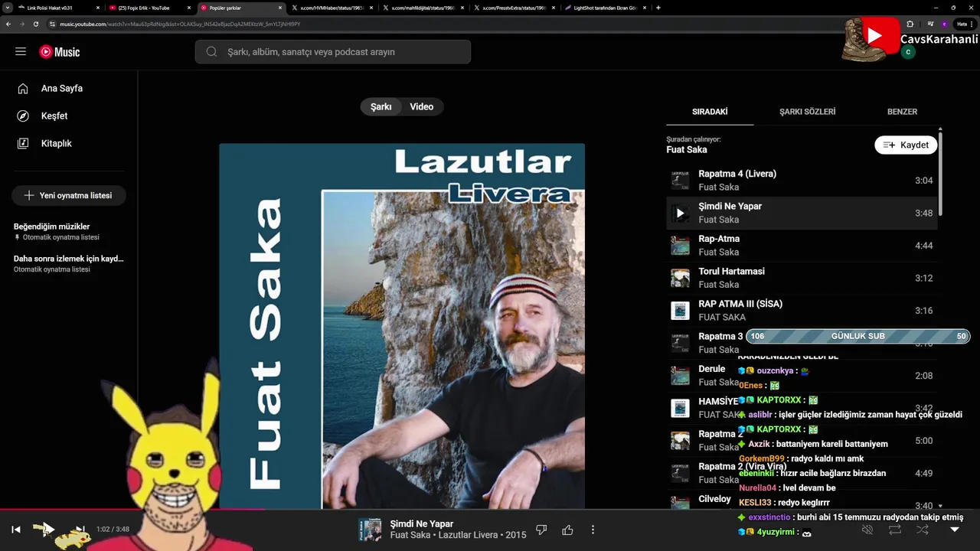Toggle shuffle mode
The image size is (980, 551).
pos(923,530)
